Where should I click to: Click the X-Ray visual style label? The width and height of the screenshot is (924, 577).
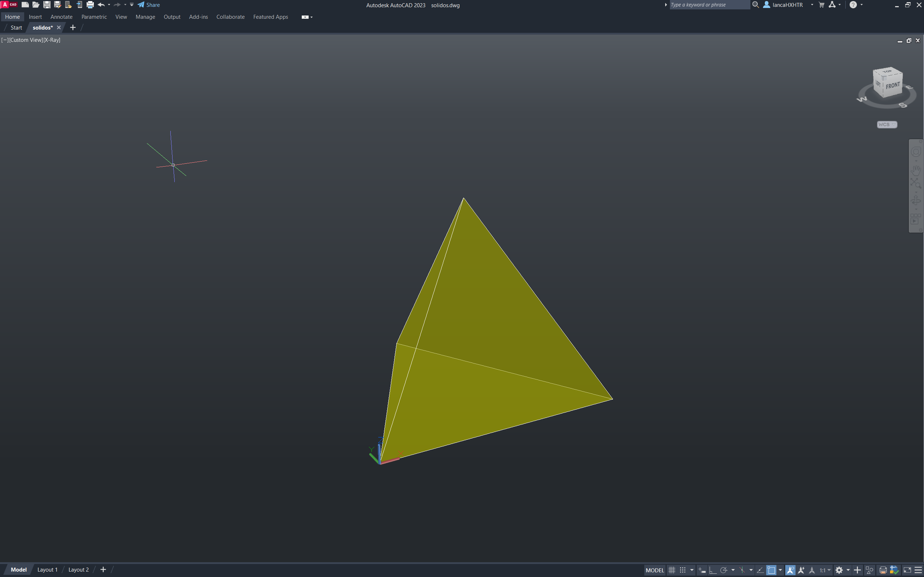coord(52,40)
